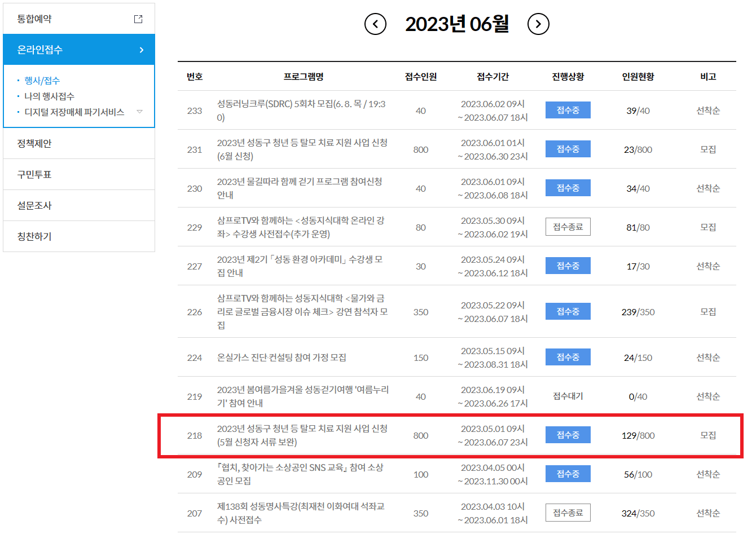Select 접수중 badge for program 233
Viewport: 756px width, 534px height.
(568, 110)
